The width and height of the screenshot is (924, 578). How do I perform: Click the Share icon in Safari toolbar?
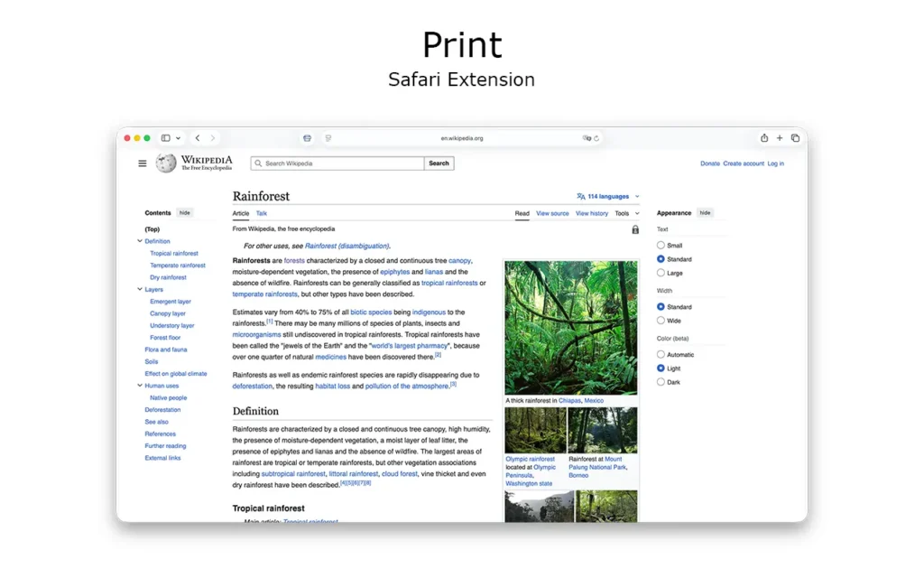tap(763, 137)
